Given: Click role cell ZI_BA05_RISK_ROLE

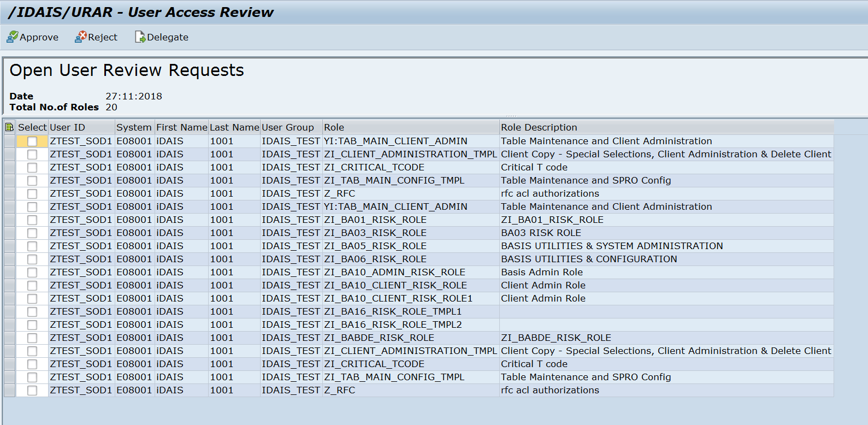Looking at the screenshot, I should (411, 246).
